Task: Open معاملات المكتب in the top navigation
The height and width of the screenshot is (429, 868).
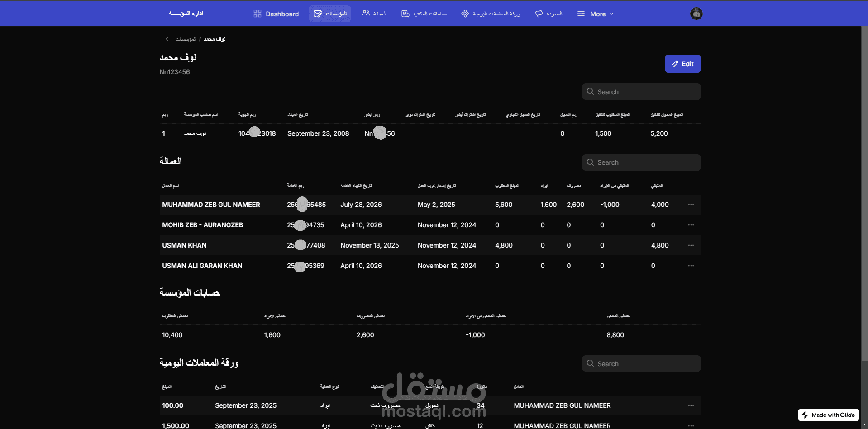Action: 424,14
